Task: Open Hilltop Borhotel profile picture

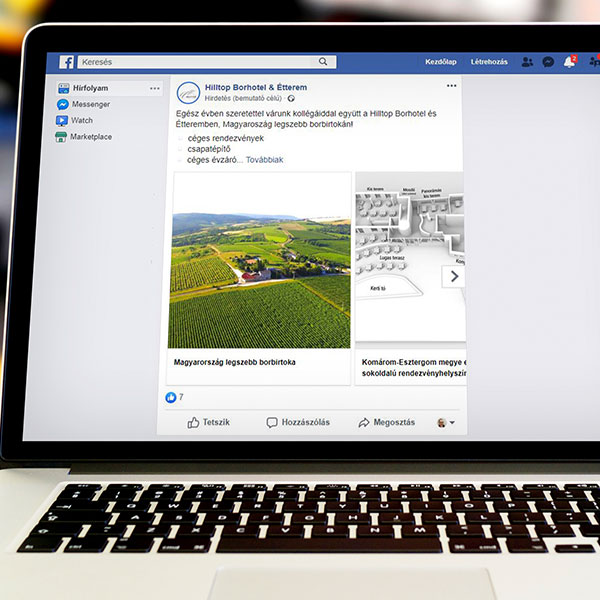Action: coord(188,93)
